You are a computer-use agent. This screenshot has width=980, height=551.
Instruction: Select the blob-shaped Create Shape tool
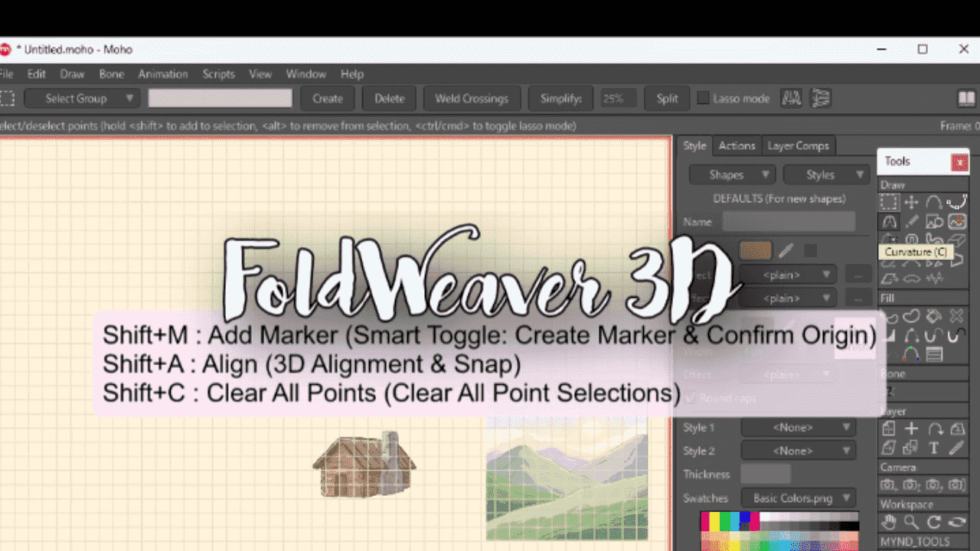[911, 315]
